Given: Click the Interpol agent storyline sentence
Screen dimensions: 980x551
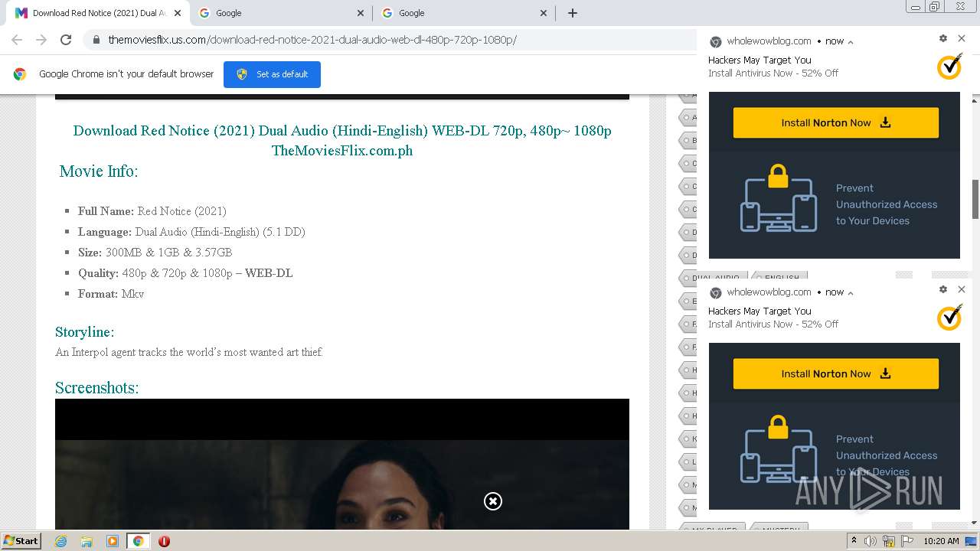Looking at the screenshot, I should pyautogui.click(x=189, y=352).
